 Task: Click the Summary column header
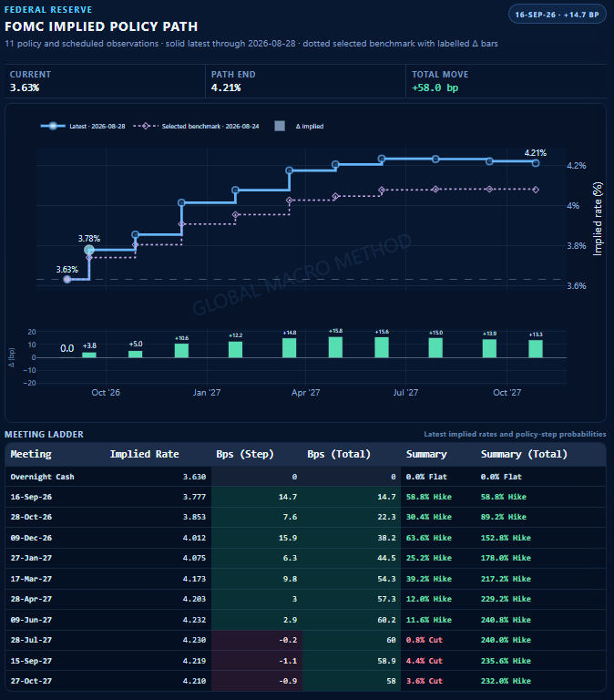tap(426, 454)
